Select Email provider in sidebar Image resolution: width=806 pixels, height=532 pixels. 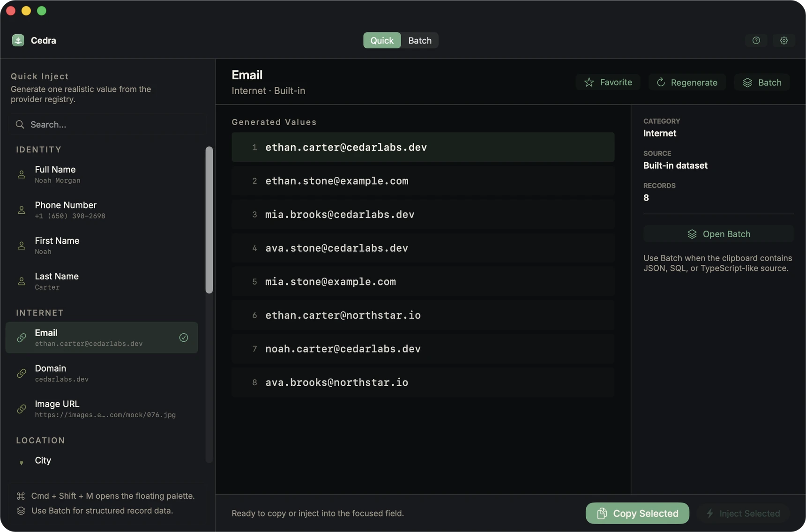[x=102, y=337]
